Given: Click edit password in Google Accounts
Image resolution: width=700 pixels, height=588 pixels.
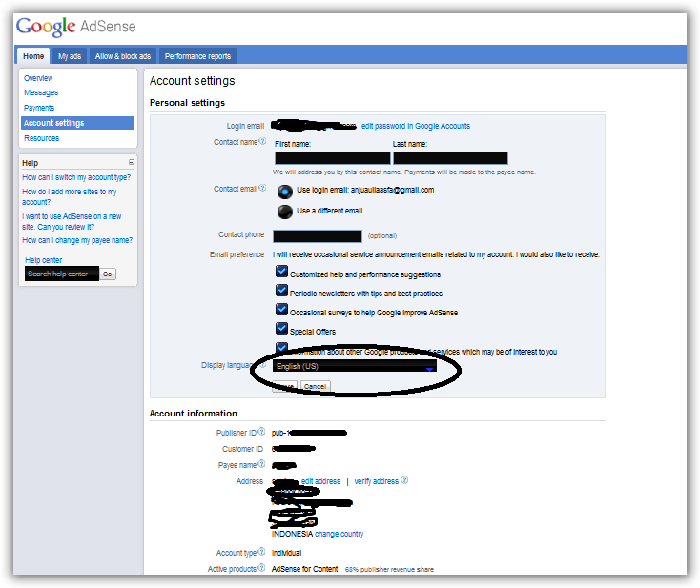Looking at the screenshot, I should 416,126.
